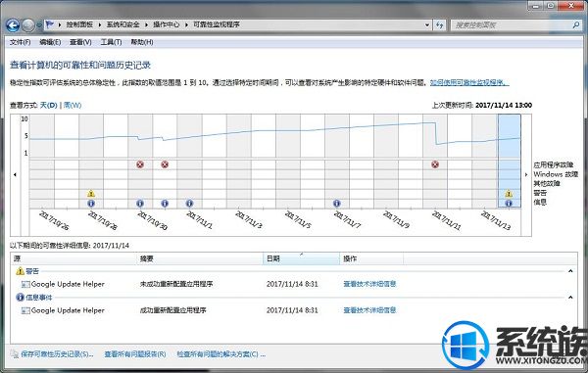The image size is (588, 373).
Task: Collapse the 警告 group with its chevron
Action: tap(570, 271)
